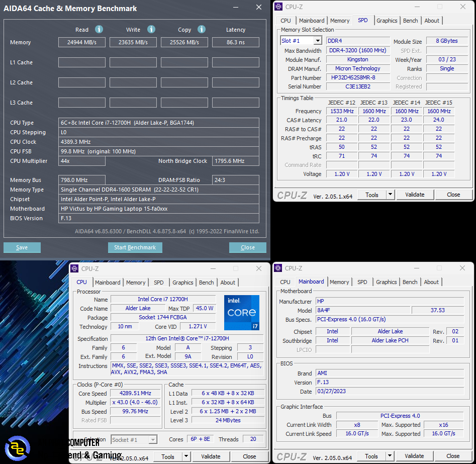Click the Memory Read value 24944 MB/s
Image resolution: width=476 pixels, height=464 pixels.
[x=82, y=42]
